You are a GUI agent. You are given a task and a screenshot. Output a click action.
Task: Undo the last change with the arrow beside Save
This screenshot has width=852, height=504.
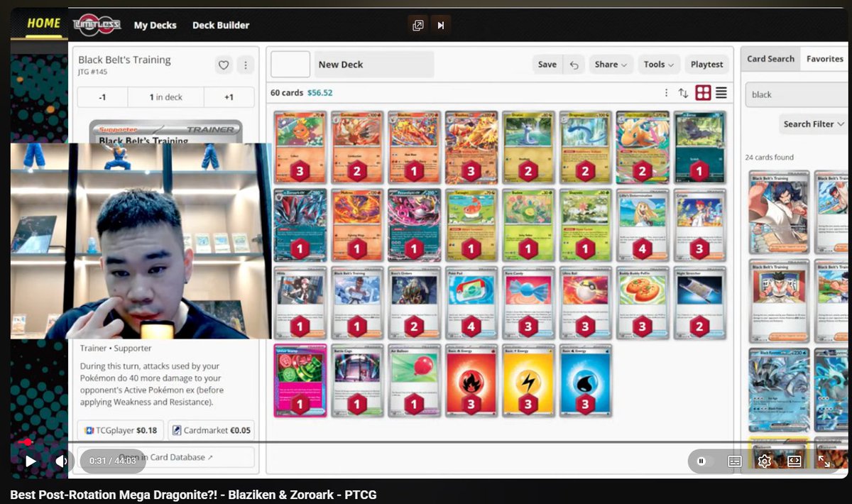(574, 65)
